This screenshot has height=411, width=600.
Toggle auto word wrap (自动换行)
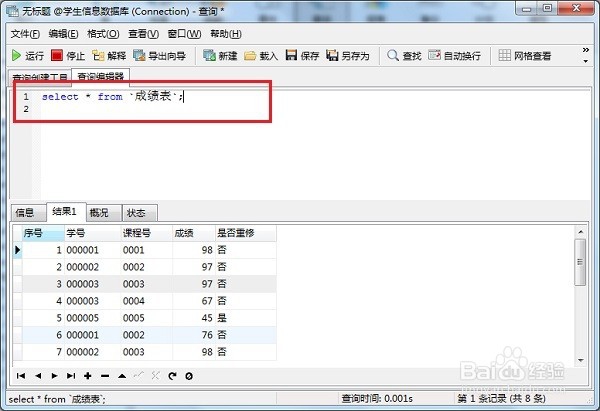click(x=454, y=56)
